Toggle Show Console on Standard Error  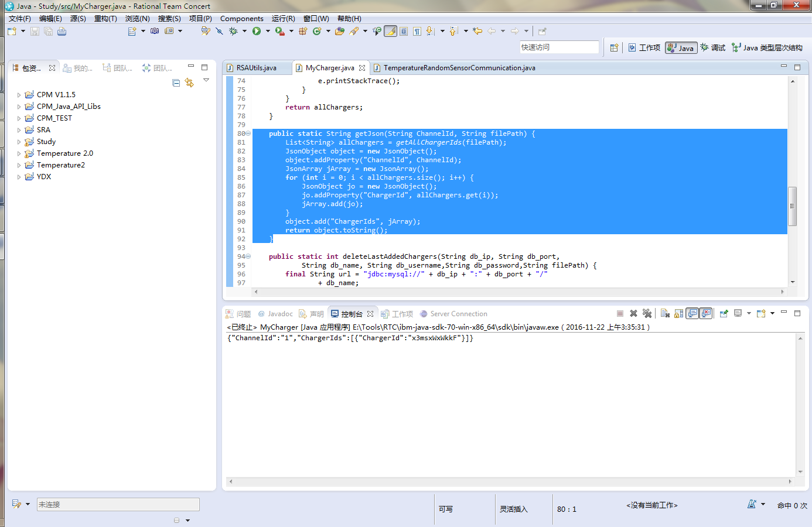[x=706, y=314]
